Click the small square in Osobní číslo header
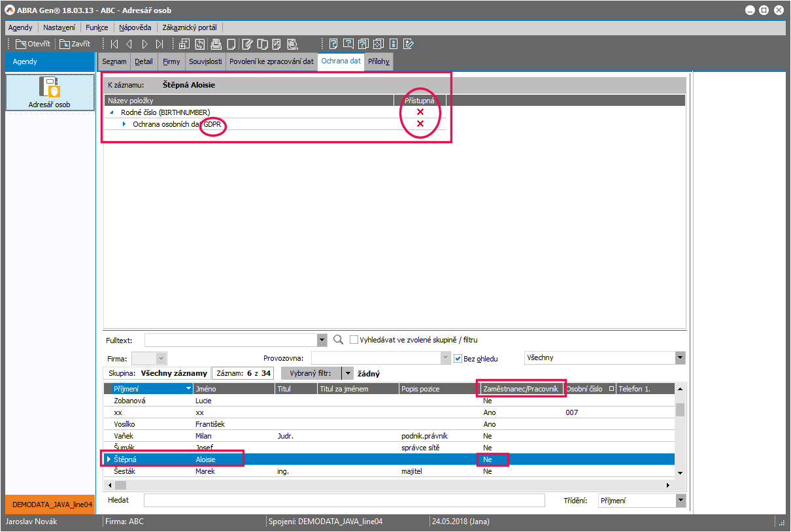This screenshot has width=791, height=532. pyautogui.click(x=611, y=388)
